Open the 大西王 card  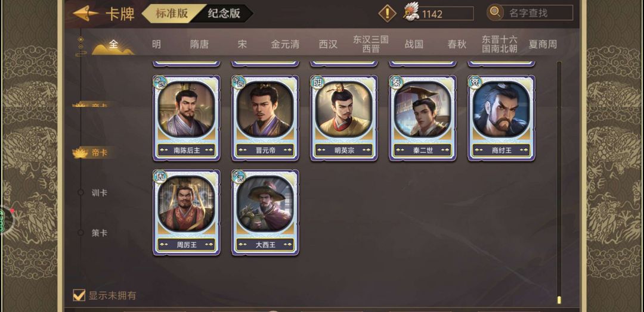click(265, 213)
